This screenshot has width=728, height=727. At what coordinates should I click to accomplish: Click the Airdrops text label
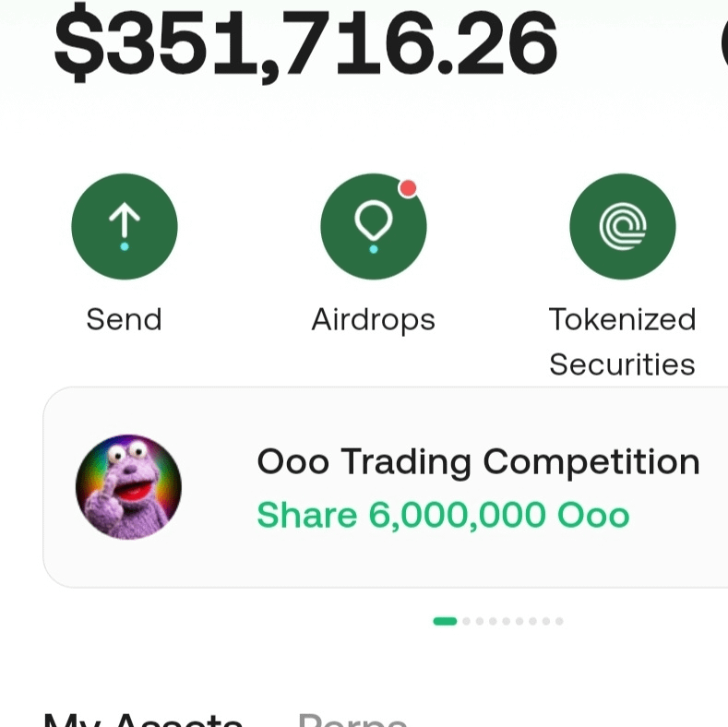point(374,320)
